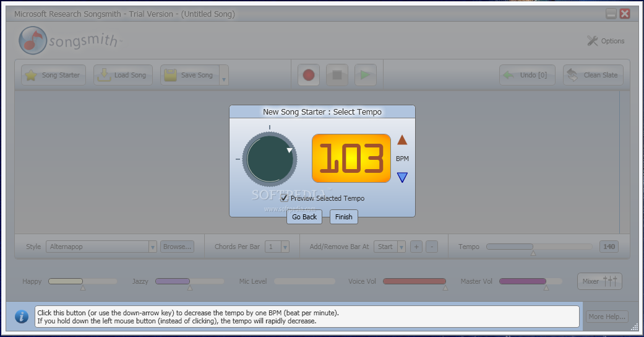
Task: Click the Clean Slate button
Action: coord(593,75)
